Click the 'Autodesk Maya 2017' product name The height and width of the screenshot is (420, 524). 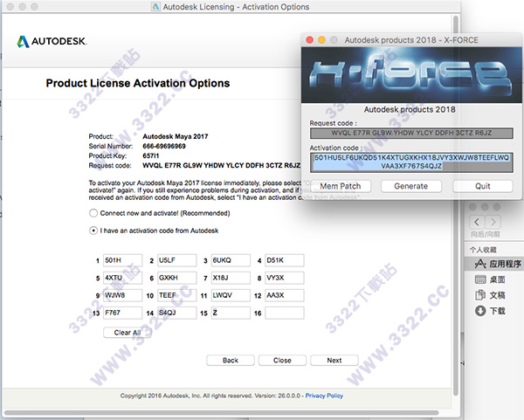(176, 136)
